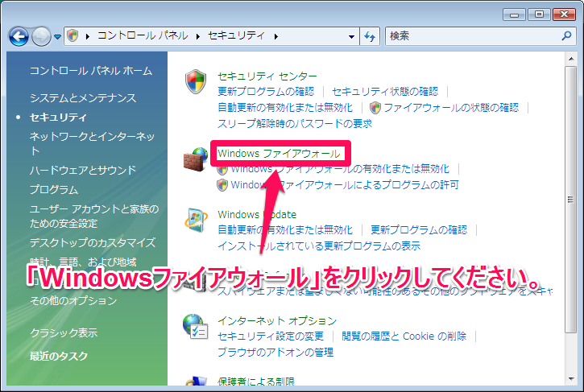Click 自動更新の有効化または無効化 under Security Center
Screen dimensions: 584x392
point(285,108)
